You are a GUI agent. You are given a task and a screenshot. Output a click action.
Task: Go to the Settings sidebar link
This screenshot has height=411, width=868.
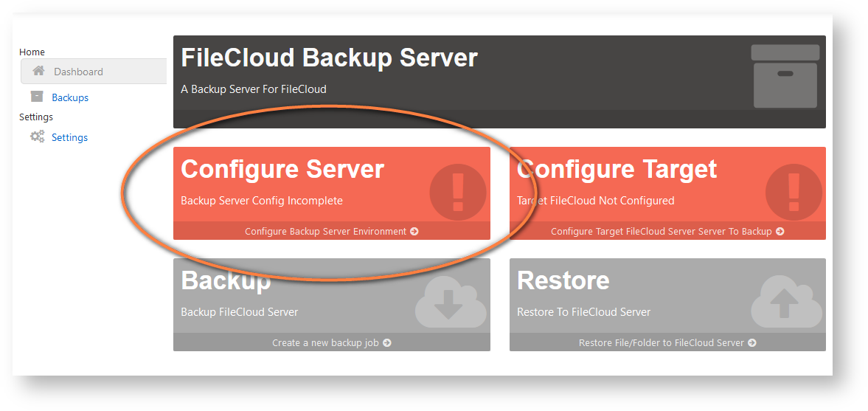pyautogui.click(x=69, y=137)
